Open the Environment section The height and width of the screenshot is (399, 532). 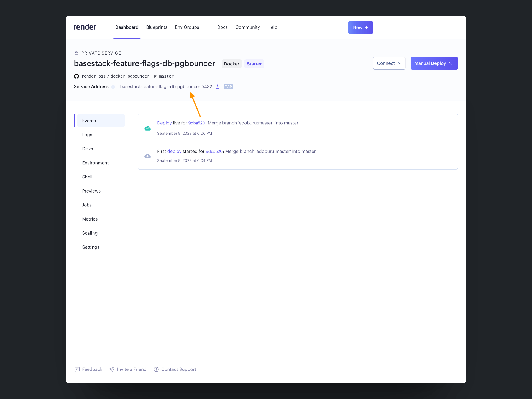(x=95, y=163)
